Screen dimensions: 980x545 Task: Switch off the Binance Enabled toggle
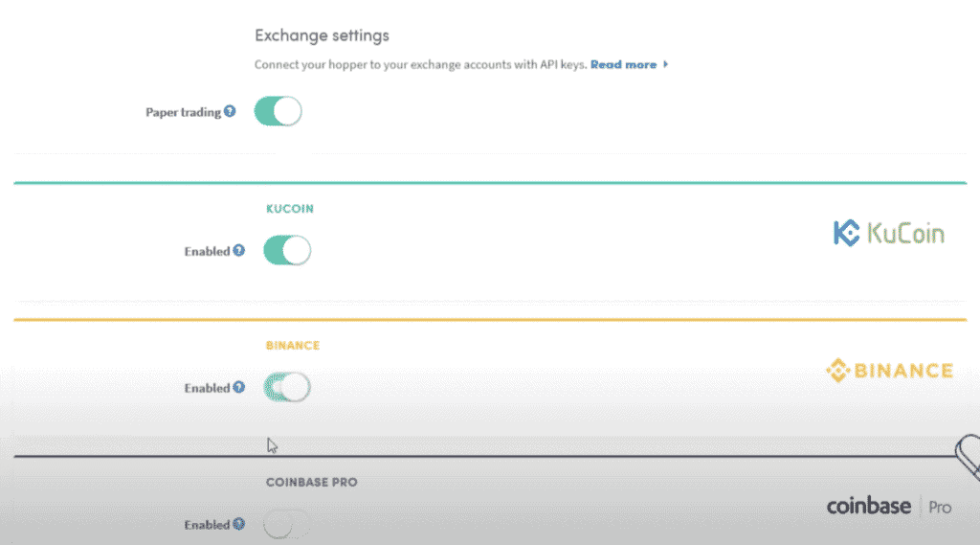[287, 387]
